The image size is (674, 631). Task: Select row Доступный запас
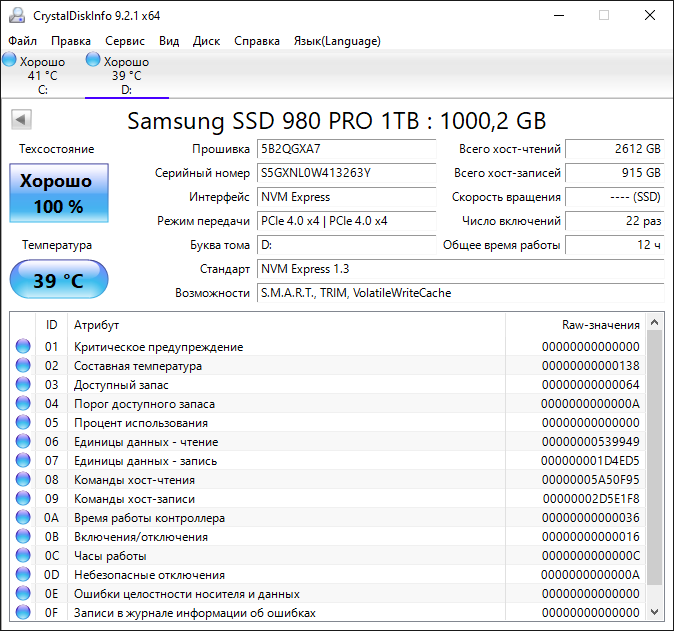click(328, 384)
